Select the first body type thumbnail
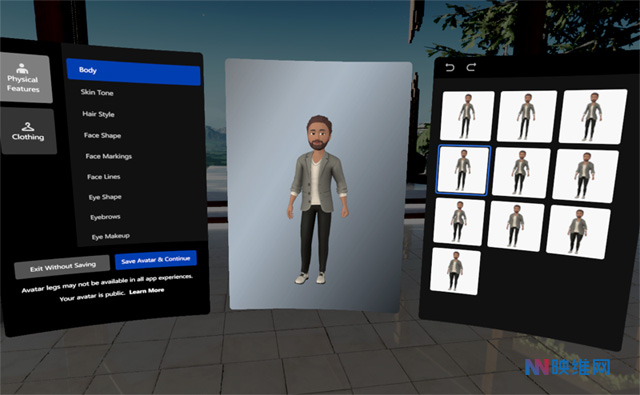Image resolution: width=640 pixels, height=395 pixels. [x=467, y=115]
